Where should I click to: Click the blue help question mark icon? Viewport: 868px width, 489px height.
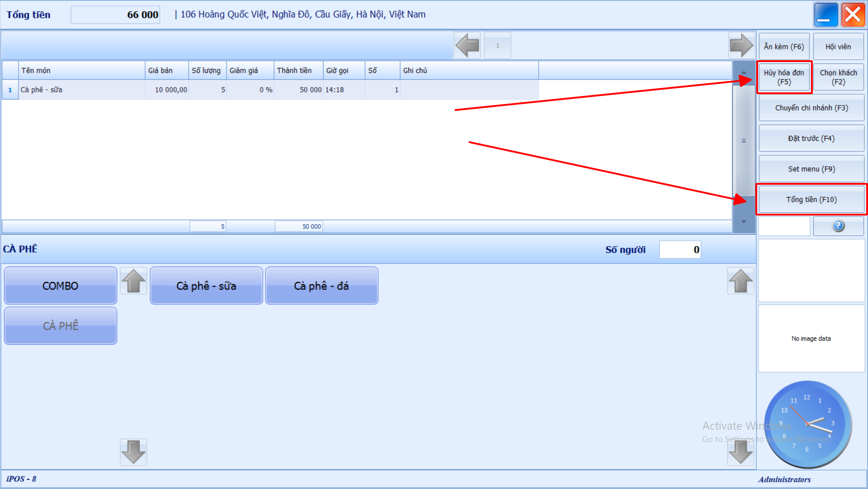pyautogui.click(x=838, y=226)
